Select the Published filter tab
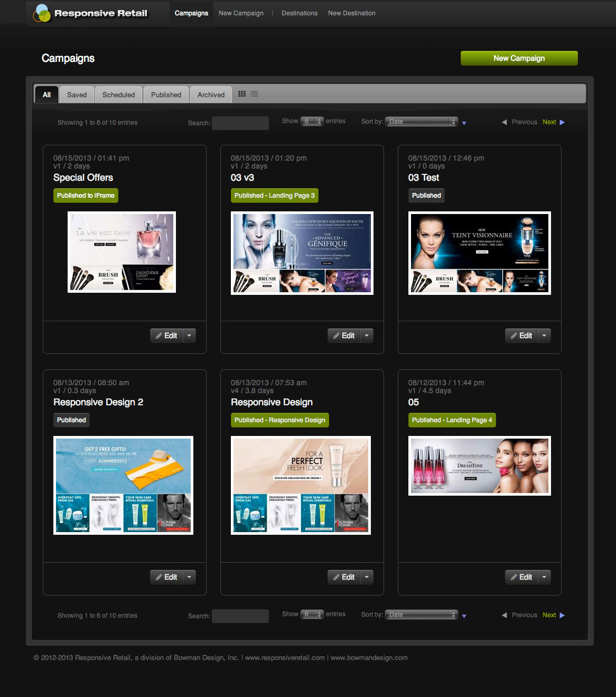616x697 pixels. pyautogui.click(x=166, y=95)
